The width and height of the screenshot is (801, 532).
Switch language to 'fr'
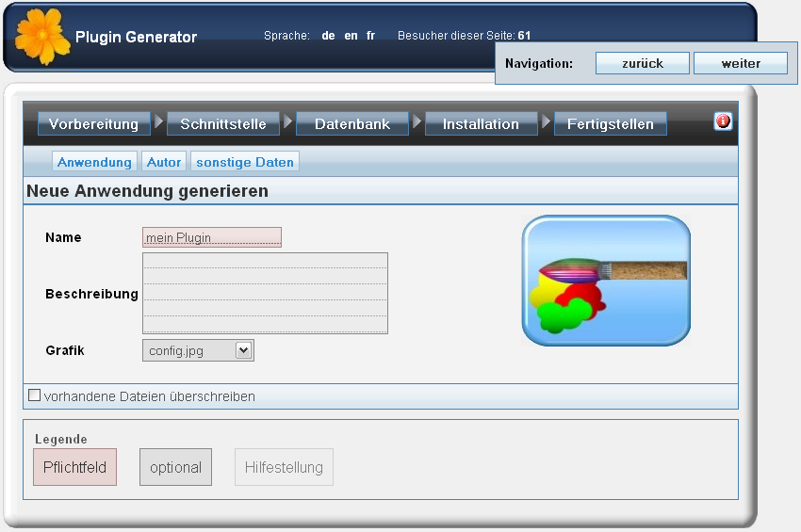pos(371,36)
